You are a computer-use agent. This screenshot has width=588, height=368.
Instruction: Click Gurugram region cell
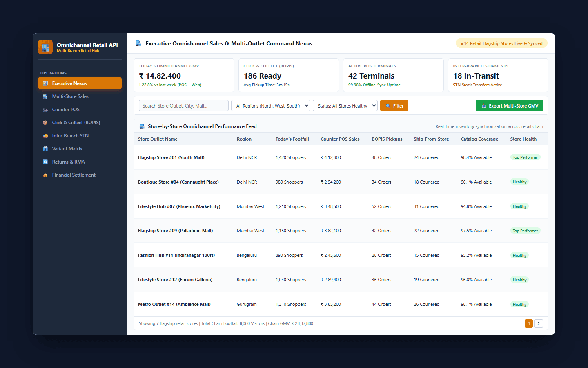click(247, 304)
